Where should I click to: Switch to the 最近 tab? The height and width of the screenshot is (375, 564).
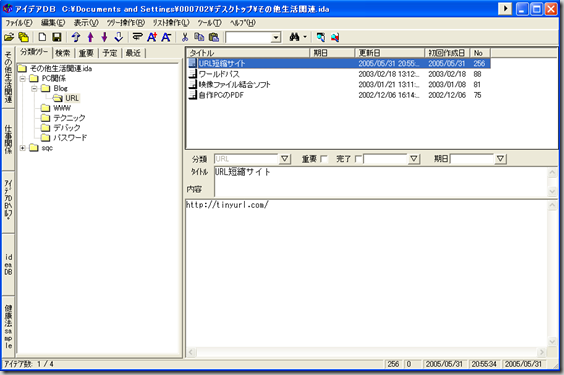133,53
